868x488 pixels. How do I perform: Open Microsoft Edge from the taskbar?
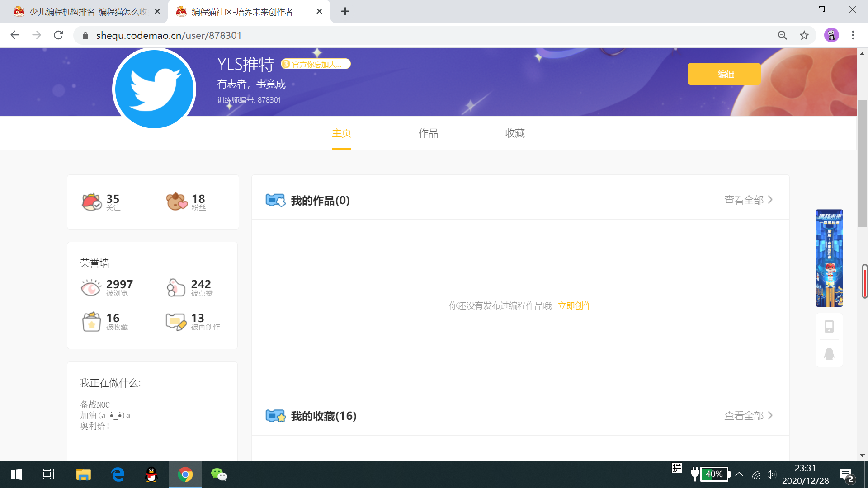pos(118,474)
